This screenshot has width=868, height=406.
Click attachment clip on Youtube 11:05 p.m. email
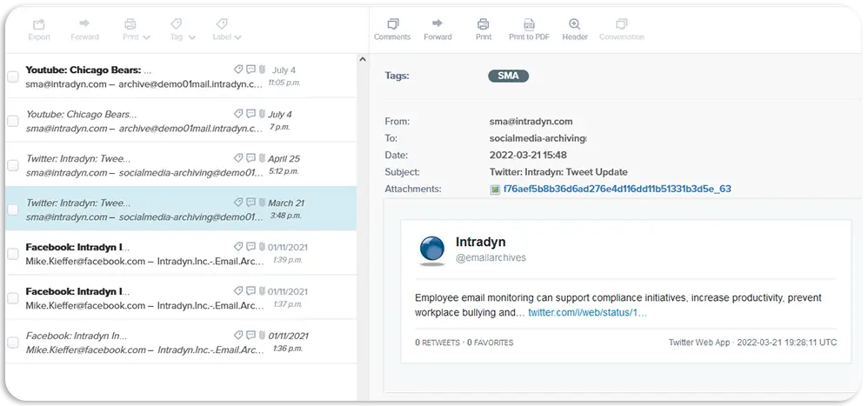click(x=262, y=70)
